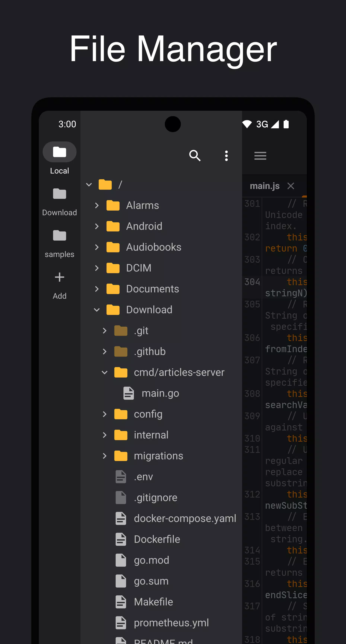Expand the Audiobooks folder chevron
The width and height of the screenshot is (346, 644).
coord(97,247)
